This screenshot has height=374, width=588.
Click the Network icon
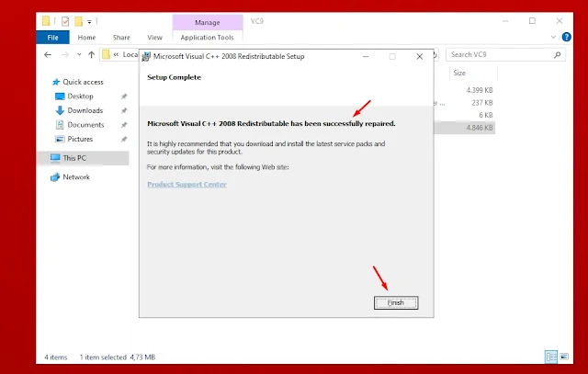(55, 177)
